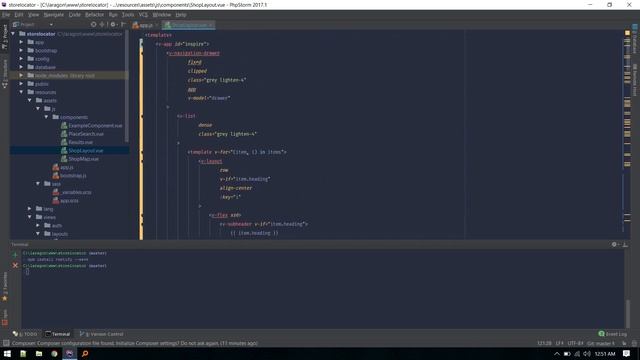Switch to ShopLayout.vue editor tab
Image resolution: width=640 pixels, height=360 pixels.
click(x=189, y=25)
